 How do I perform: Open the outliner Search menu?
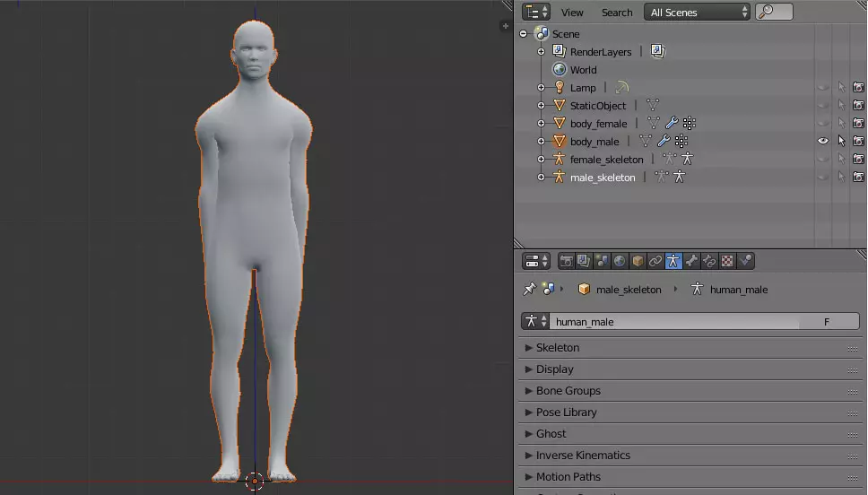coord(616,13)
